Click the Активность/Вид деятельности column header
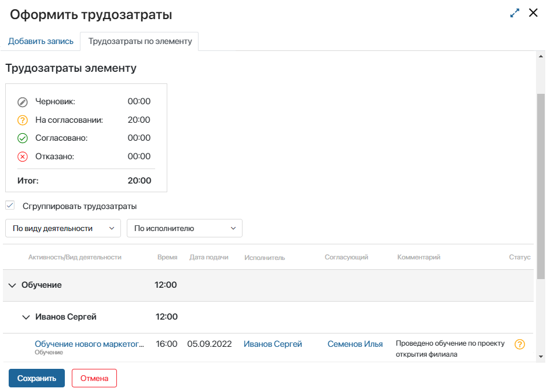547x392 pixels. [x=75, y=257]
